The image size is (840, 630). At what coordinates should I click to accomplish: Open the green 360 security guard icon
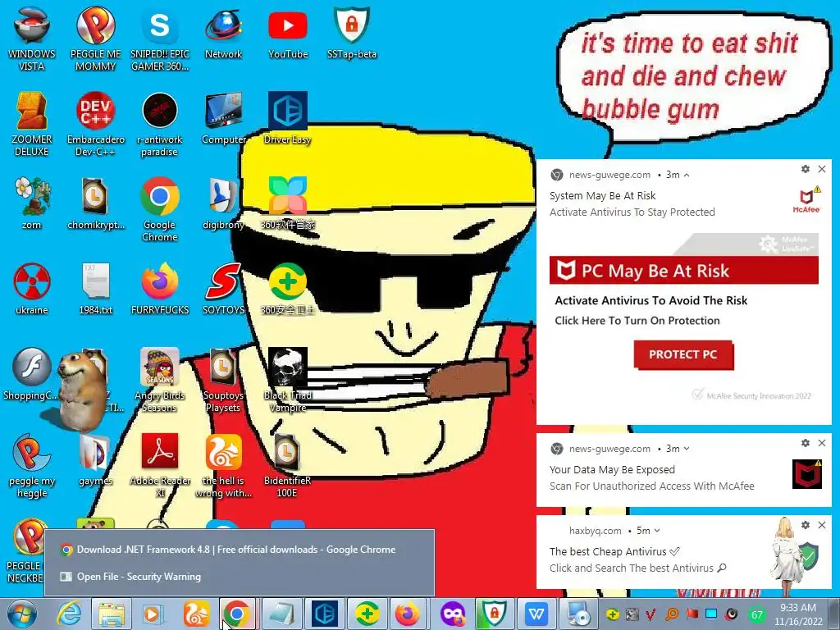[x=288, y=289]
